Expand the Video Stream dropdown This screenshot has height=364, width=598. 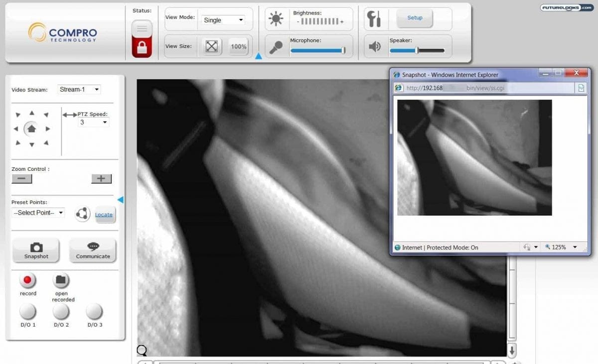click(79, 90)
